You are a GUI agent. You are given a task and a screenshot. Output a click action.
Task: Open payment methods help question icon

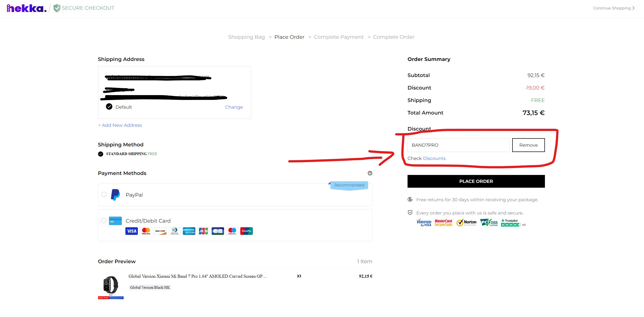[x=370, y=173]
